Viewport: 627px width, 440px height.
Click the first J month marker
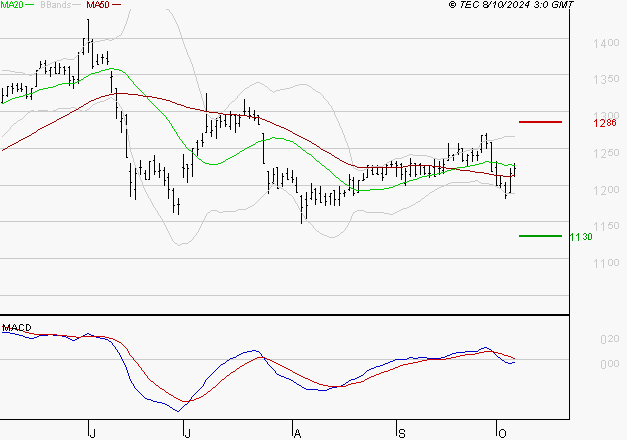92,433
